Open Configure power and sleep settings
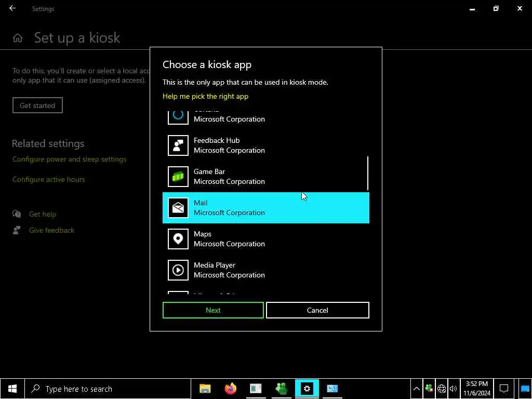 point(69,159)
